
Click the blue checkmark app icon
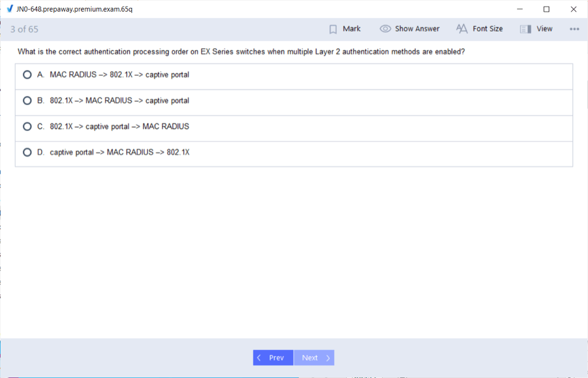(10, 8)
